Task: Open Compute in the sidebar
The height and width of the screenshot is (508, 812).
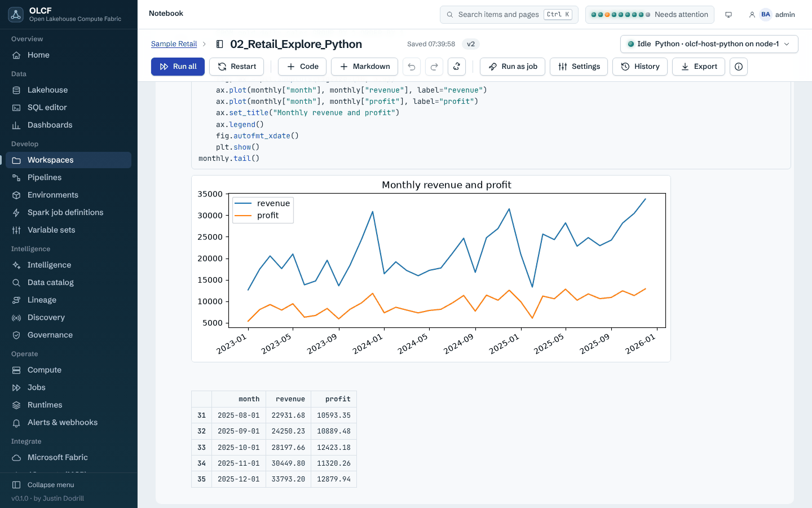Action: [x=68, y=370]
